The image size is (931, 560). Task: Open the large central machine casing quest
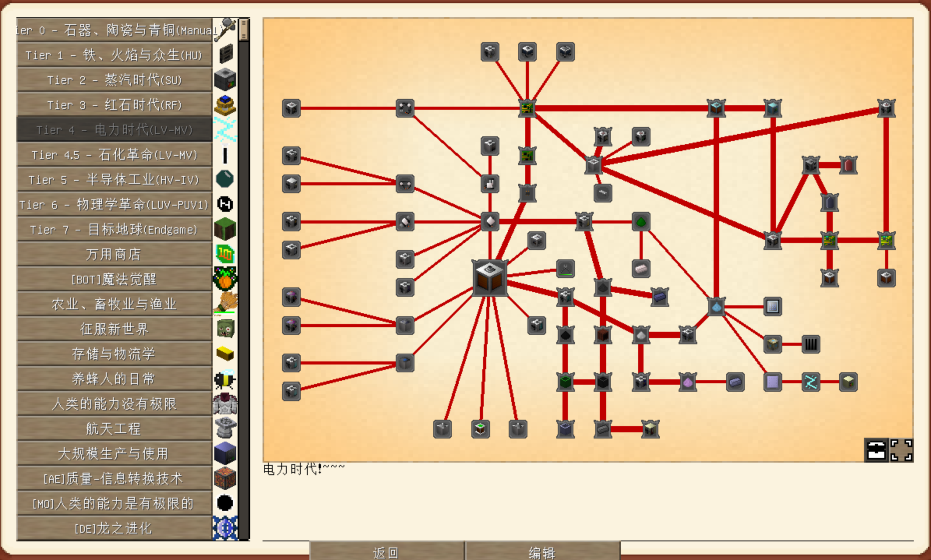click(490, 278)
